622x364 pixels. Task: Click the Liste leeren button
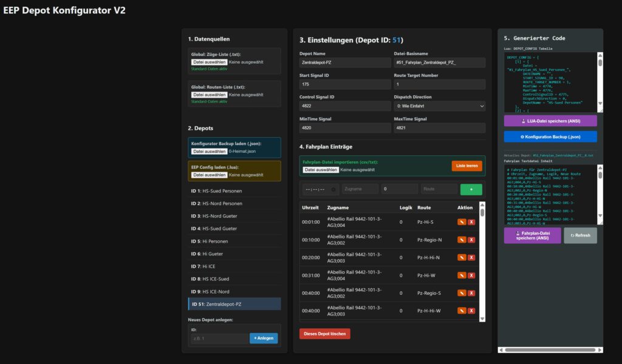coord(466,166)
